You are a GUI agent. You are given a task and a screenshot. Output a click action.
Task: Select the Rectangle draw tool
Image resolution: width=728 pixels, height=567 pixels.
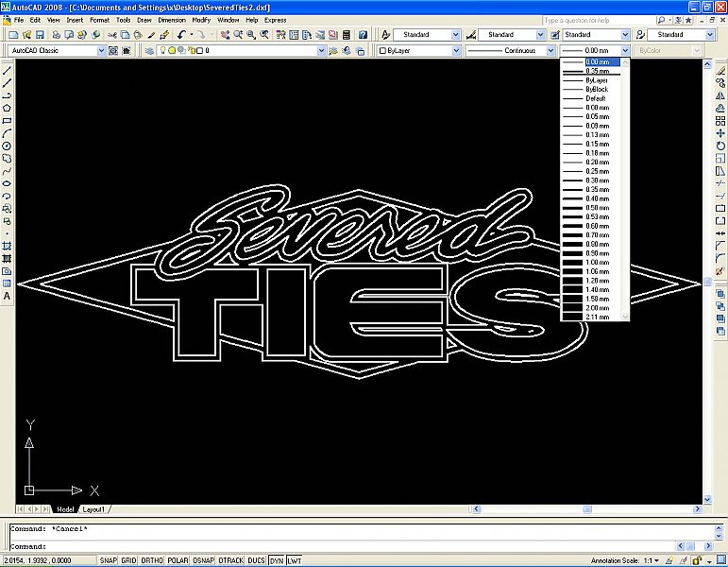(8, 121)
